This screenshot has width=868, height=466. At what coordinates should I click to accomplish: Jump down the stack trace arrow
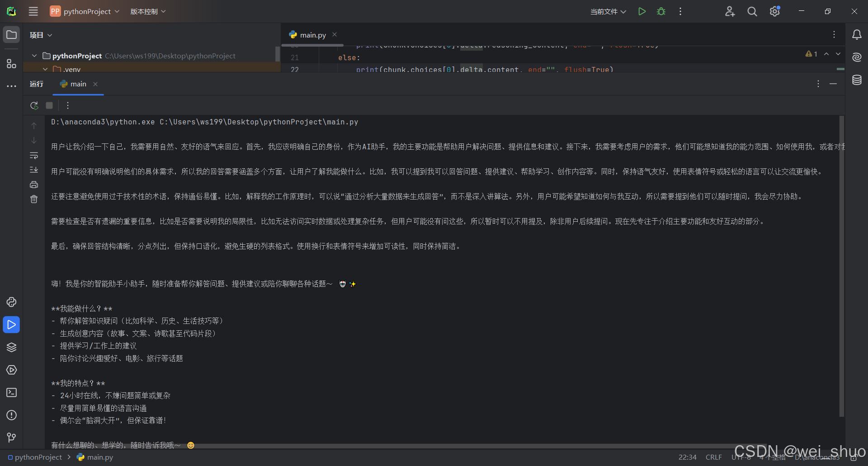tap(34, 140)
